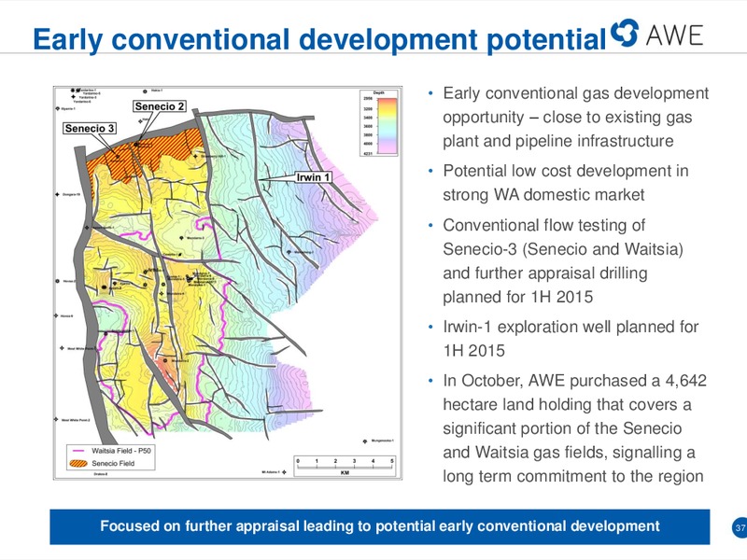Click the 'Senecio 2' map label
The height and width of the screenshot is (560, 747).
coord(160,106)
